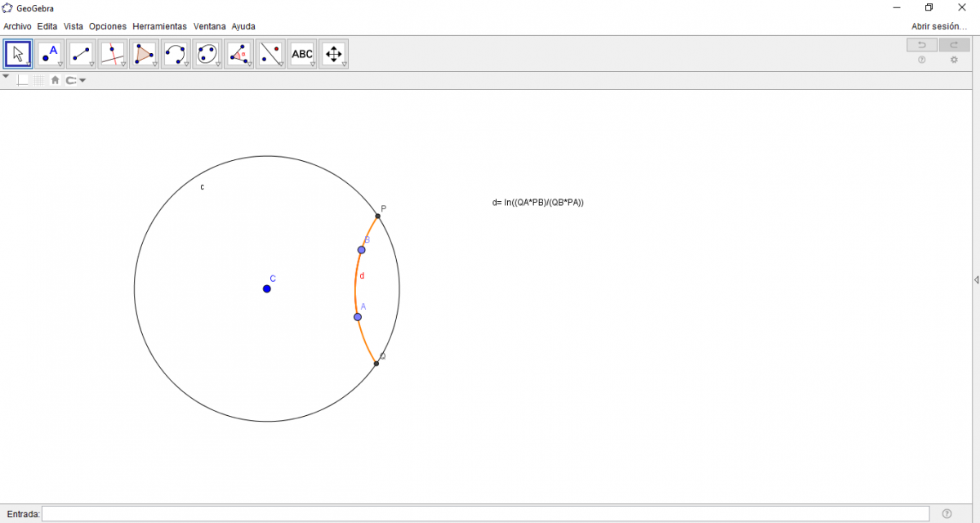Viewport: 980px width, 523px height.
Task: Select the Reflect about Line tool
Action: tap(270, 54)
